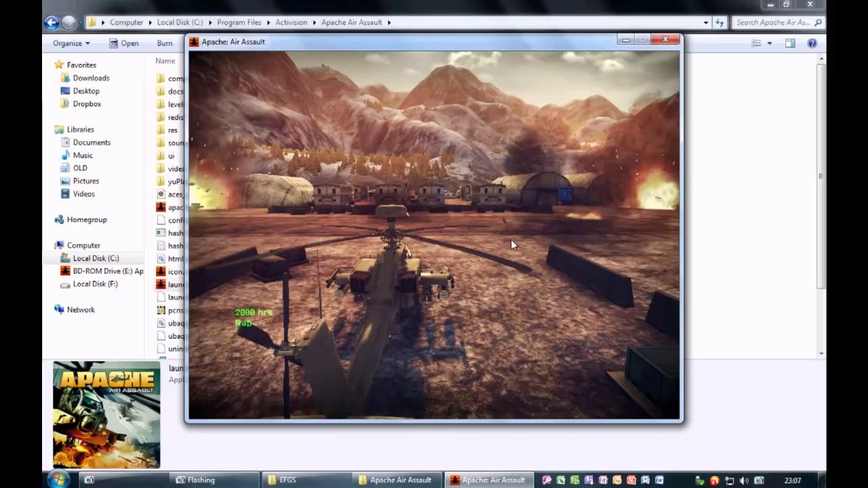Screen dimensions: 868x488
Task: Expand the arrow after Apache Air Assault breadcrumb
Action: pyautogui.click(x=389, y=22)
